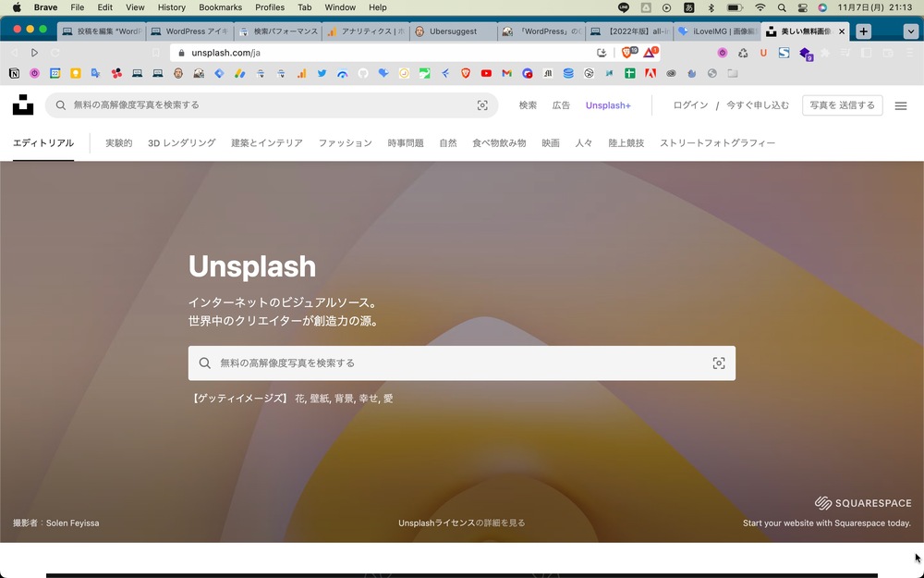Click the 壁紙 trending search term
Screen dimensions: 924x578
pos(320,399)
